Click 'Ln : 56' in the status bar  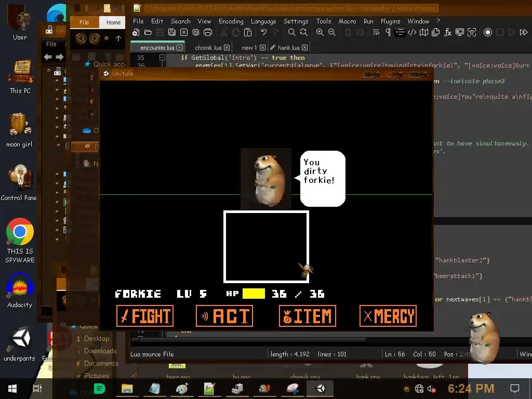[x=395, y=354]
